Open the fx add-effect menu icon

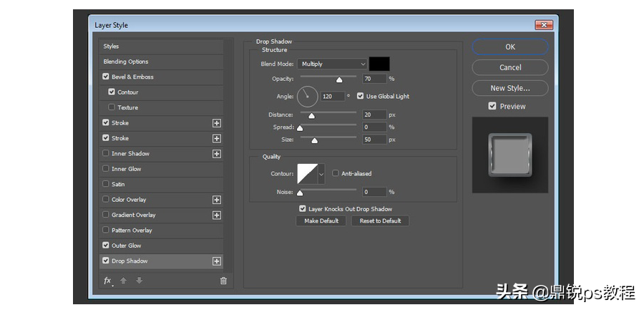(107, 281)
